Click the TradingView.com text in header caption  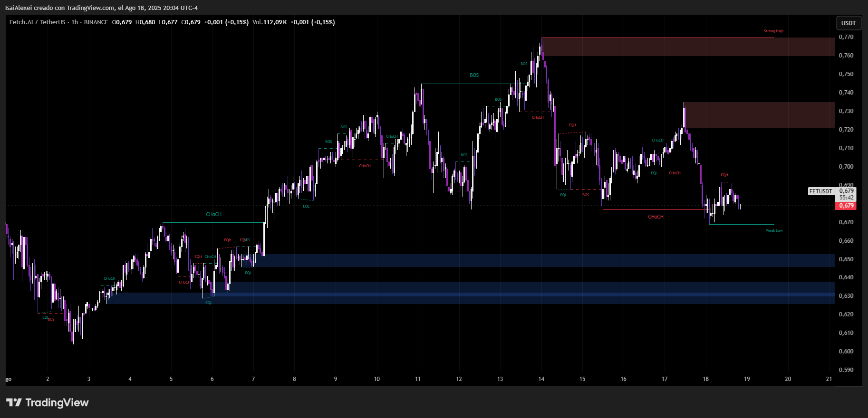coord(90,8)
